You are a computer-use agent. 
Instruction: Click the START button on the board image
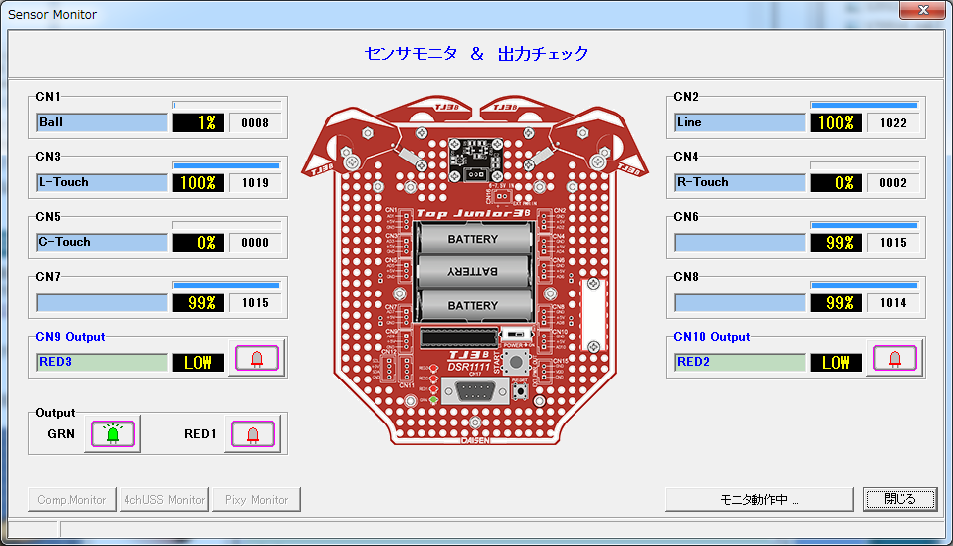(516, 363)
